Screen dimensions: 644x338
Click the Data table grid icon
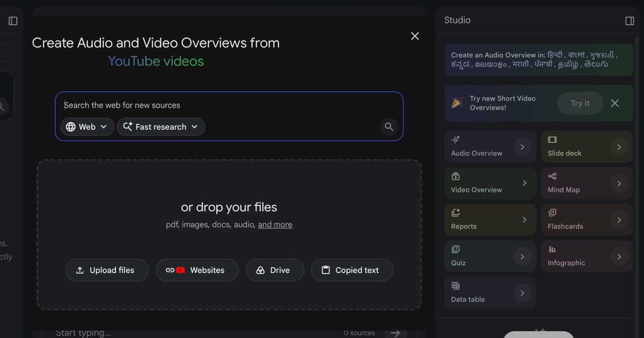coord(456,285)
